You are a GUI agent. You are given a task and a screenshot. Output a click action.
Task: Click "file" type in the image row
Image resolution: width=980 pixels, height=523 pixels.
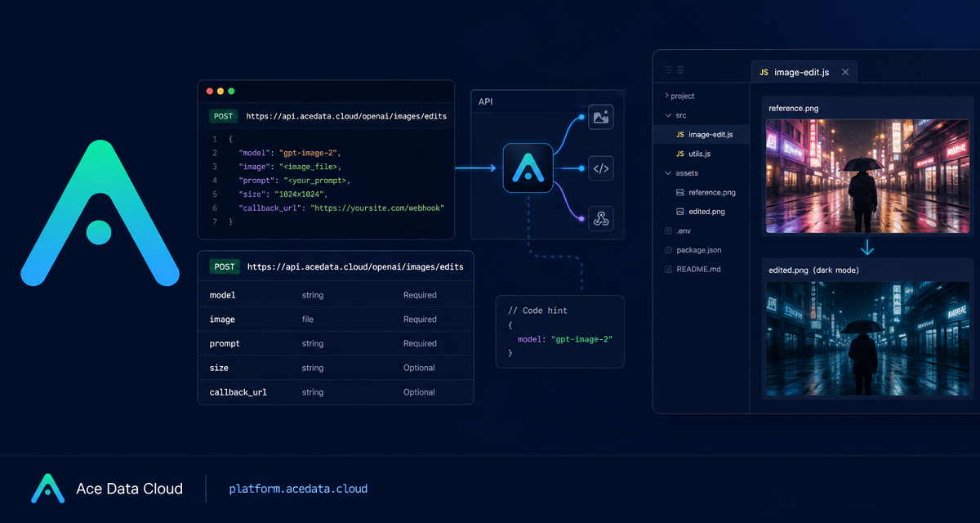point(308,320)
